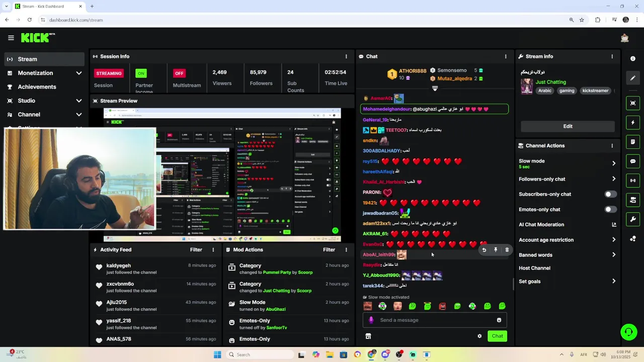Open Followers-only chat settings chevron
The image size is (644, 362).
click(613, 179)
